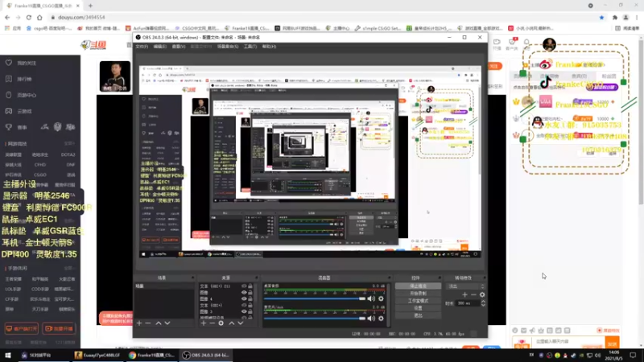Open desktop audio settings gear in mixer
The image size is (644, 362).
381,298
